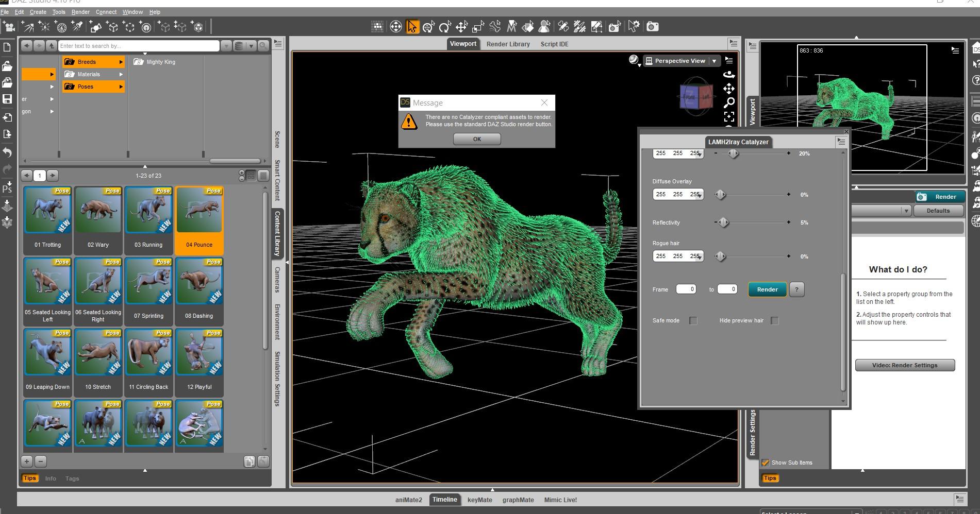Screen dimensions: 980x514
Task: Click Defaults in Render Settings
Action: point(938,211)
